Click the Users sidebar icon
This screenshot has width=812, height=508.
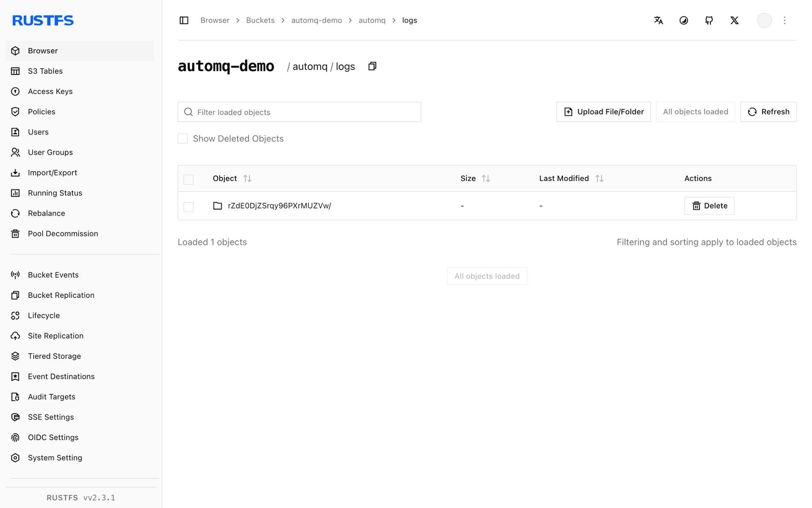click(x=15, y=132)
